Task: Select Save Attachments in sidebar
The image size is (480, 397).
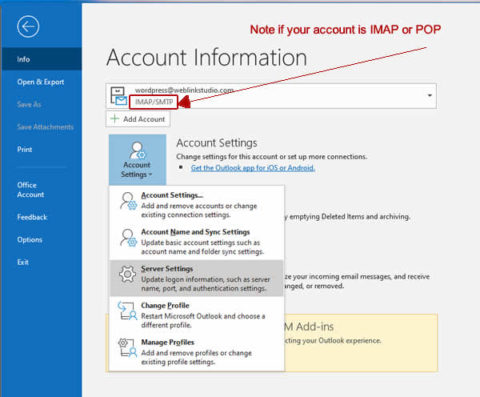Action: (x=45, y=127)
